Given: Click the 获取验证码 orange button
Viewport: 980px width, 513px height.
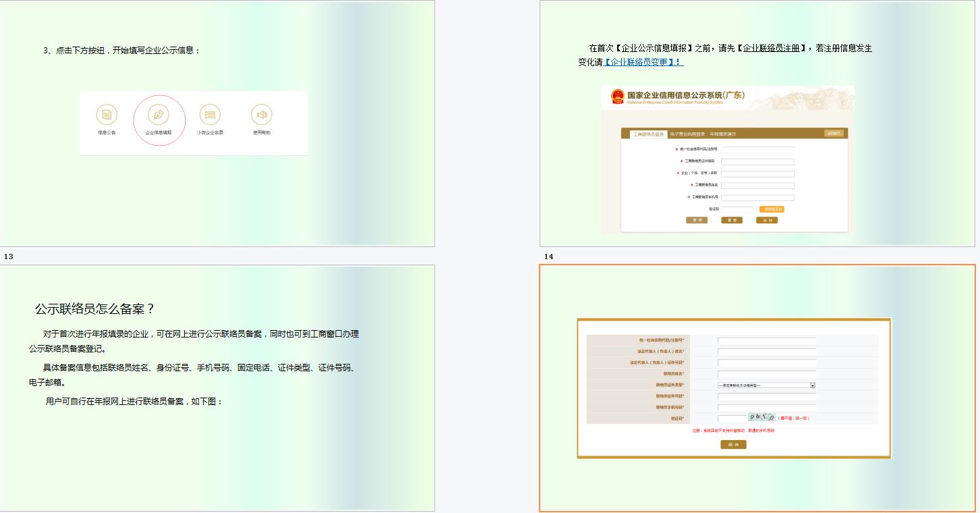Looking at the screenshot, I should pyautogui.click(x=772, y=209).
